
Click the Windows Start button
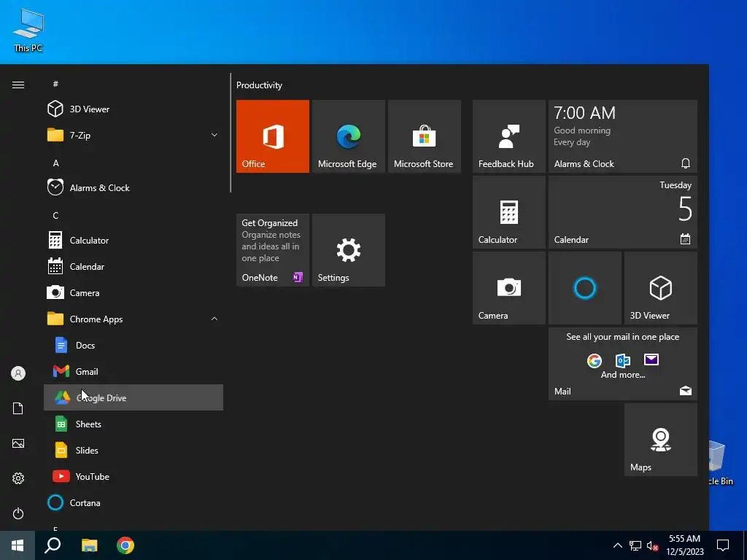pyautogui.click(x=18, y=545)
